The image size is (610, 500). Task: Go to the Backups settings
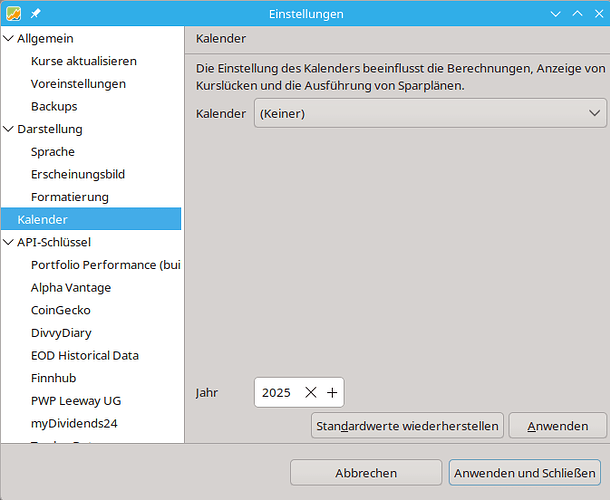coord(54,106)
